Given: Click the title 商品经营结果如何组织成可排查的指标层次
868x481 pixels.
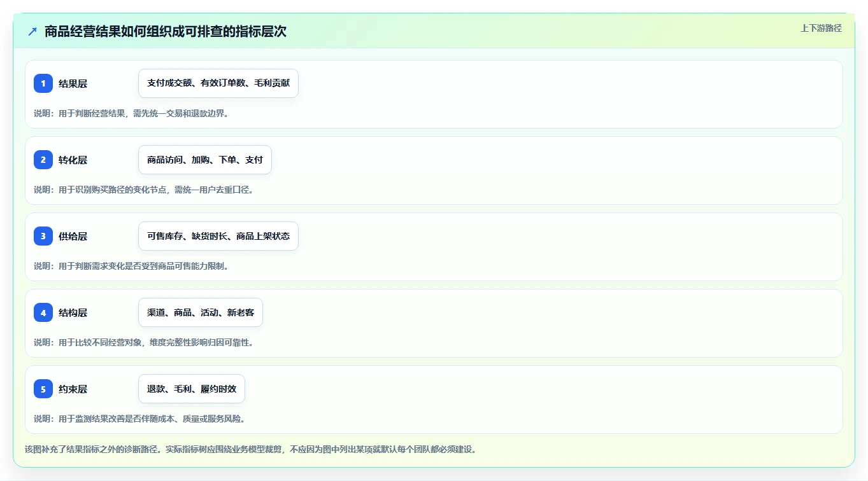Looking at the screenshot, I should point(166,31).
